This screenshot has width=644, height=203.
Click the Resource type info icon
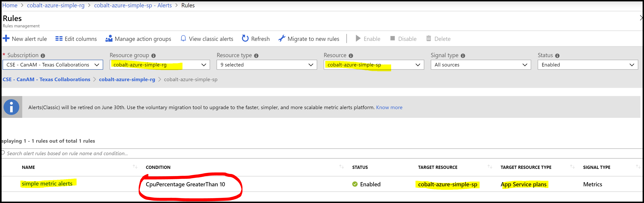256,56
